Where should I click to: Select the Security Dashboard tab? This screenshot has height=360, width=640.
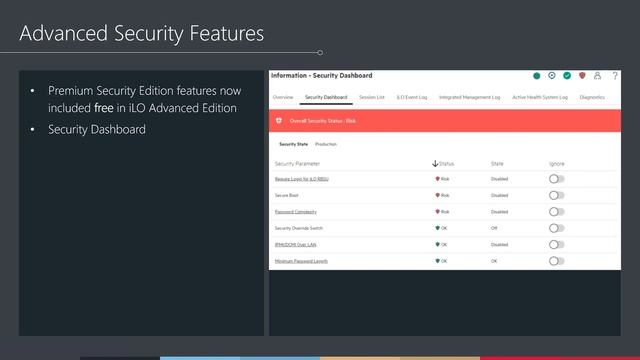(326, 97)
